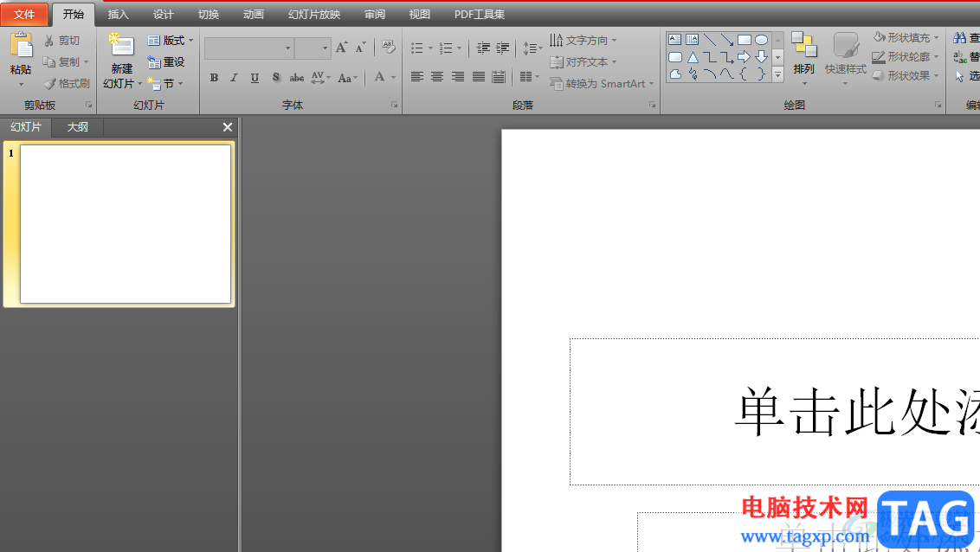Select the Rounded Rectangle shape
980x552 pixels.
[675, 57]
